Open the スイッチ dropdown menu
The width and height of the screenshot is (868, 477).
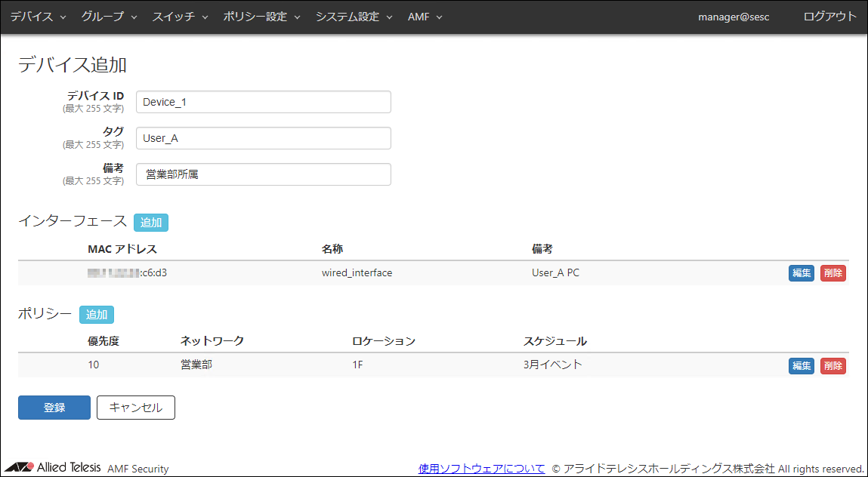click(180, 17)
